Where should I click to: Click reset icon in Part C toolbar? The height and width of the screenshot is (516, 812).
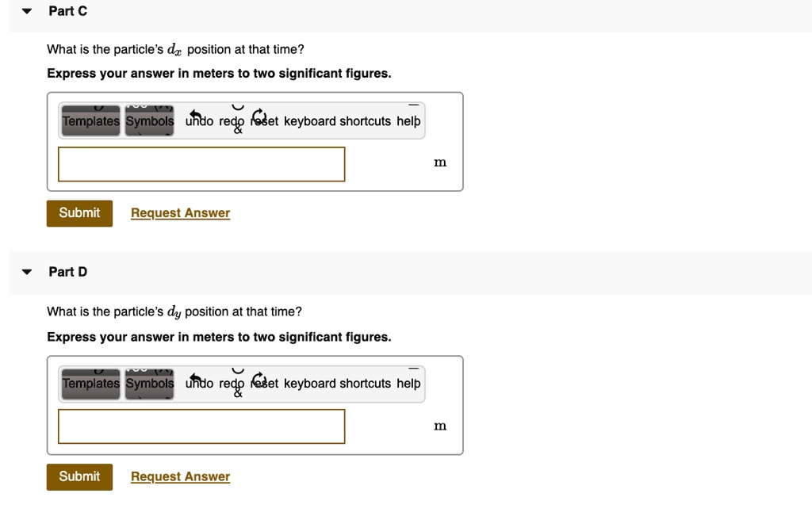point(260,119)
